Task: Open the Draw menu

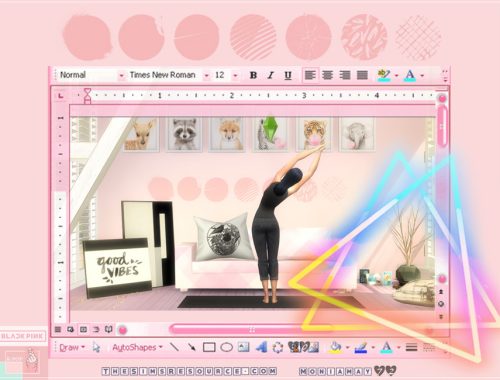Action: click(72, 347)
